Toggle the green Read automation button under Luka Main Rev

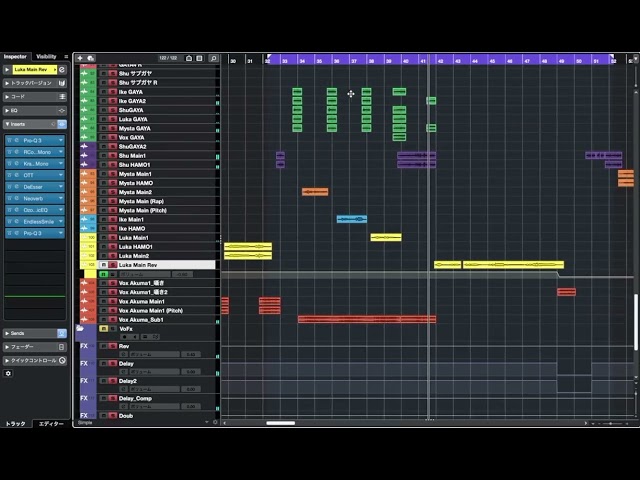pyautogui.click(x=104, y=274)
